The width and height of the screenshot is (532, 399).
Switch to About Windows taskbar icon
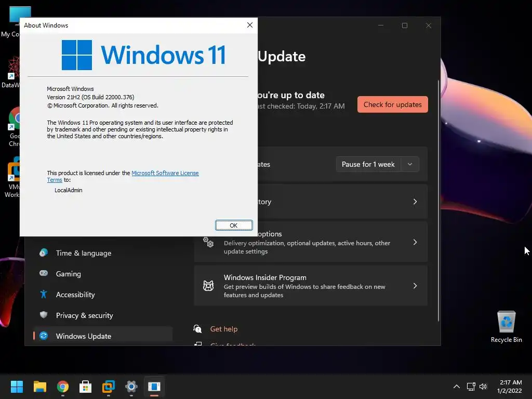(x=154, y=387)
